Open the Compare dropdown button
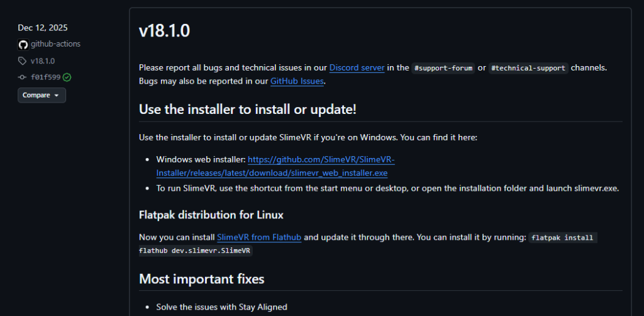Screen dimensions: 644x316 (42, 95)
